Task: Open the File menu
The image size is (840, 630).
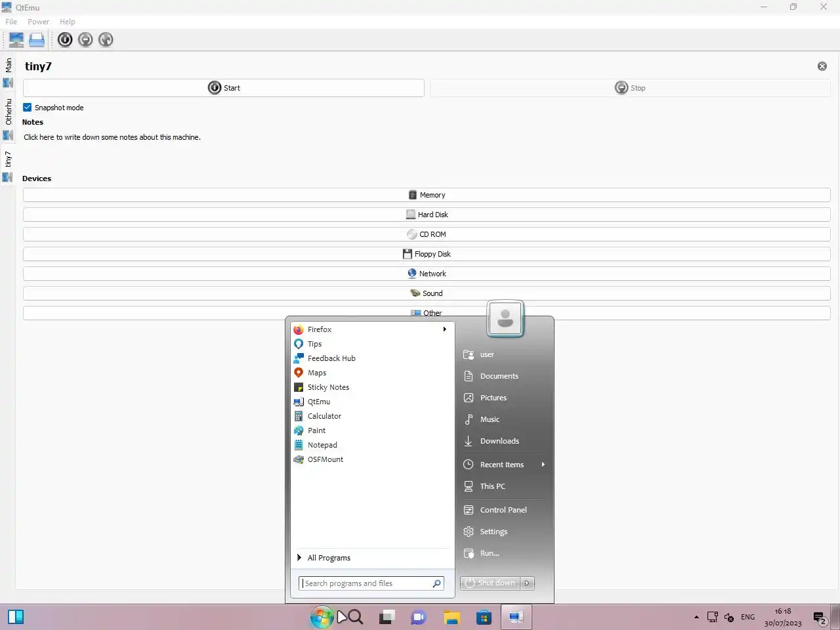Action: point(11,22)
